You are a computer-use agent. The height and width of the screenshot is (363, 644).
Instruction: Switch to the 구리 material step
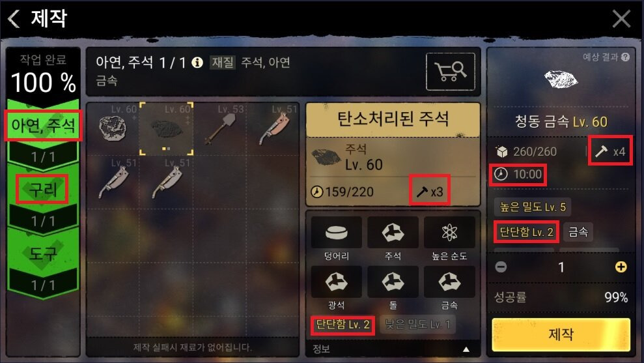(x=43, y=189)
